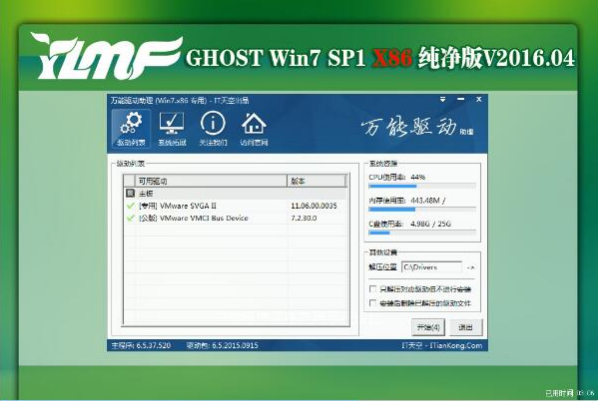This screenshot has width=598, height=401.
Task: Minimize the 万能驱动助理 window
Action: coord(461,100)
